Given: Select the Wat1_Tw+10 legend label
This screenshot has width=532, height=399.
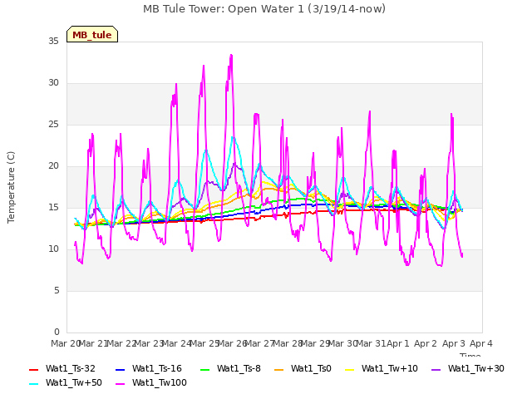Looking at the screenshot, I should coord(390,369).
